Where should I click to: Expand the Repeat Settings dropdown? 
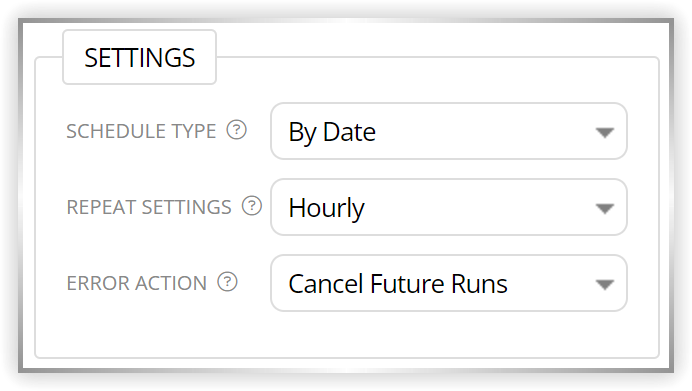(x=449, y=207)
